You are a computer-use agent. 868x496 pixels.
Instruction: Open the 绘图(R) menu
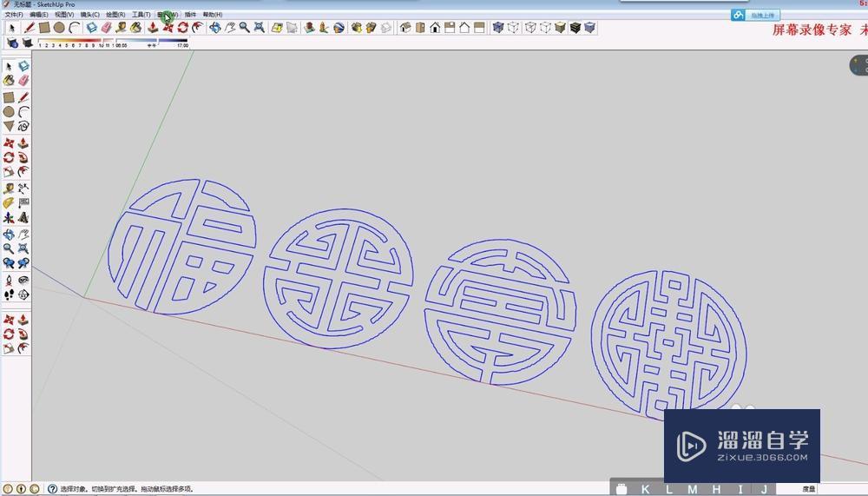pos(115,15)
